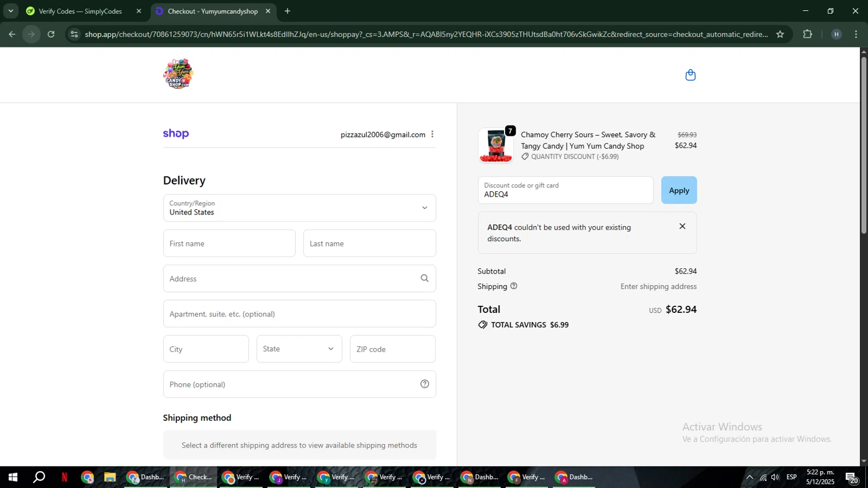
Task: Expand the Country/Region dropdown
Action: 299,208
